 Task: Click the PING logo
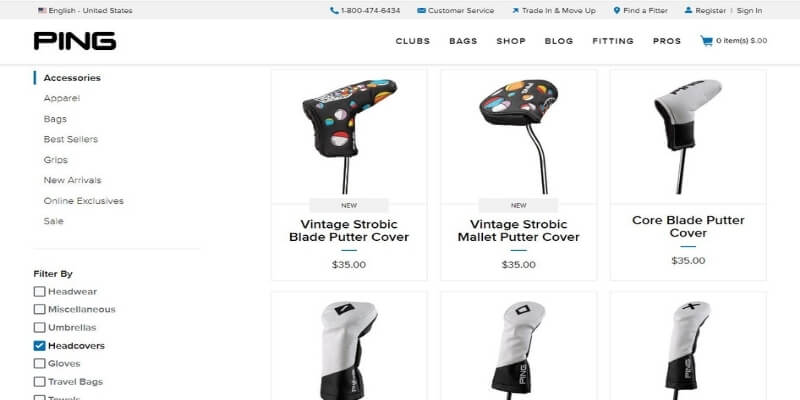(x=75, y=41)
